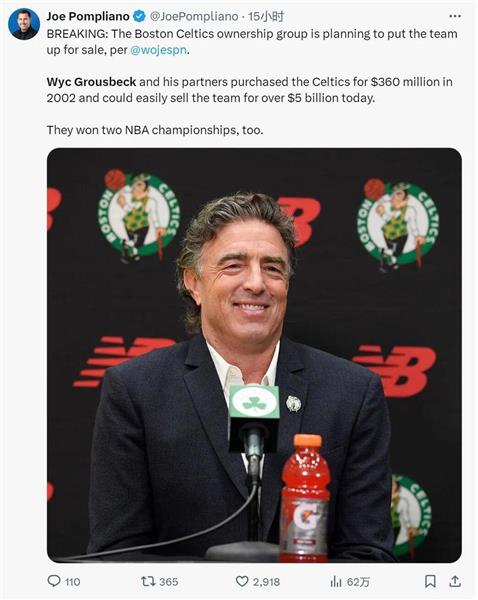Like the post with the heart icon
The image size is (478, 600).
[242, 582]
